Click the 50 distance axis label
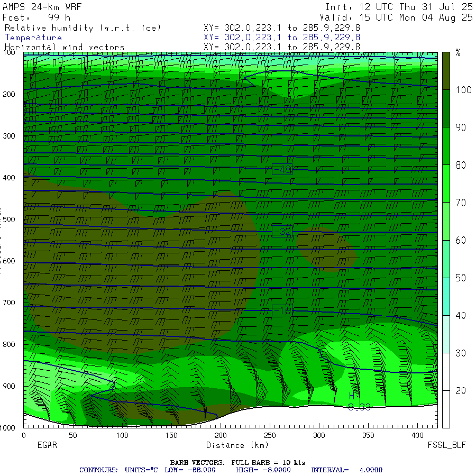This screenshot has width=476, height=476. point(73,435)
